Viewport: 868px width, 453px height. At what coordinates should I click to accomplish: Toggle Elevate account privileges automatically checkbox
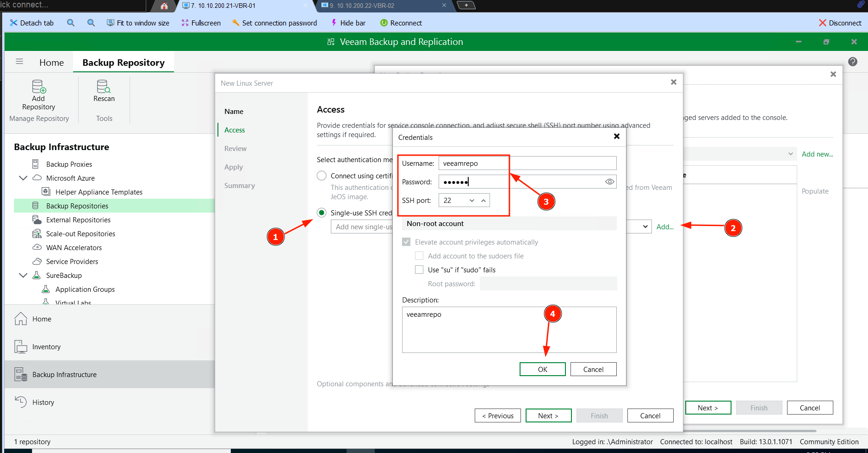406,242
